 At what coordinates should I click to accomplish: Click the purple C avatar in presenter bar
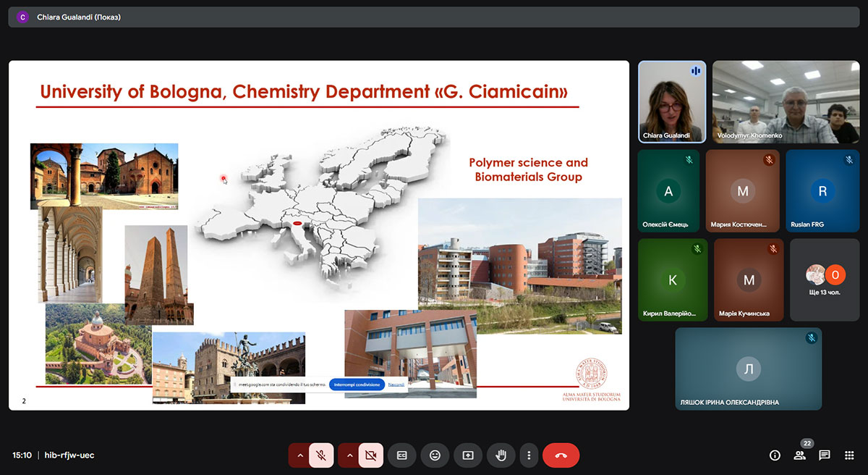tap(22, 17)
